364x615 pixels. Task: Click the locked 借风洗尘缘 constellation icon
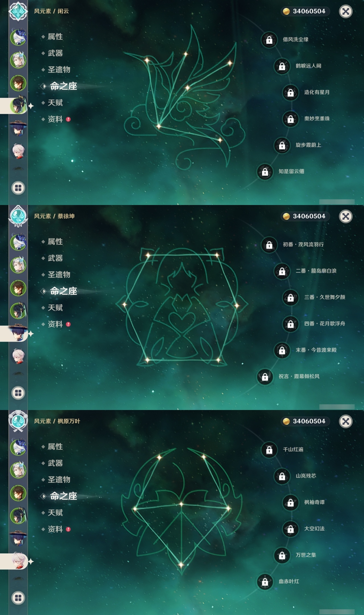tap(269, 40)
